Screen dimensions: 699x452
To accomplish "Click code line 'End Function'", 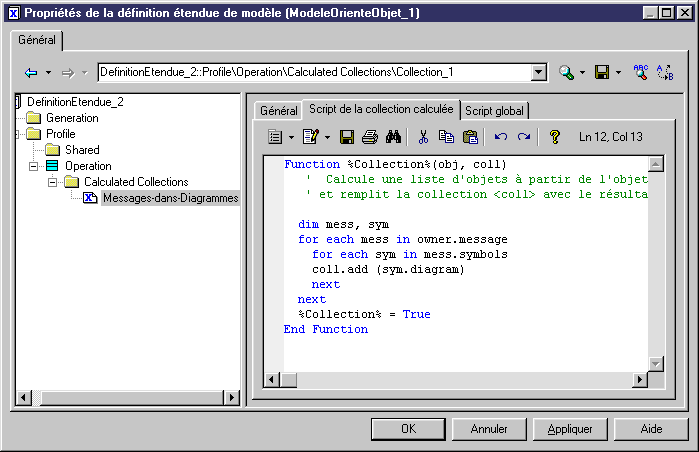I will coord(326,329).
